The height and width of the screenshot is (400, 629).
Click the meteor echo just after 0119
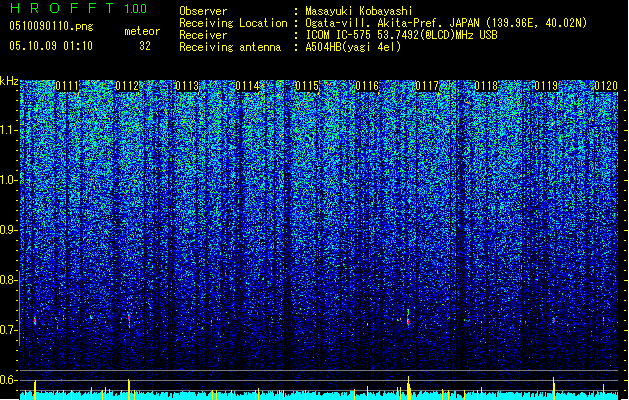pos(554,320)
